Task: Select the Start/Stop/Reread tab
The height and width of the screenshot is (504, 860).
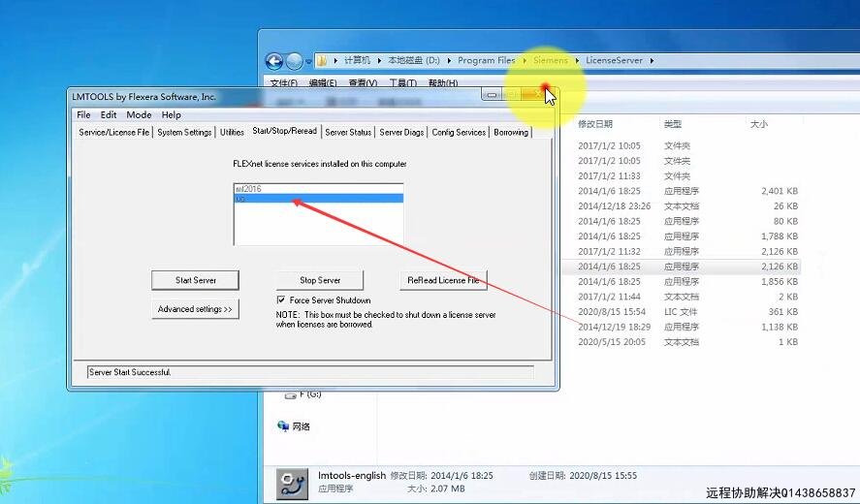Action: click(x=285, y=131)
